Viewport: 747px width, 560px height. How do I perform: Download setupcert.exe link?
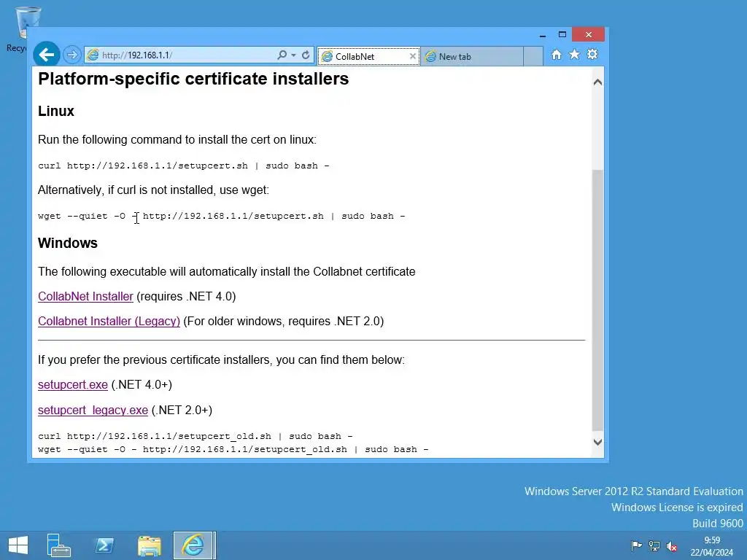[x=73, y=384]
